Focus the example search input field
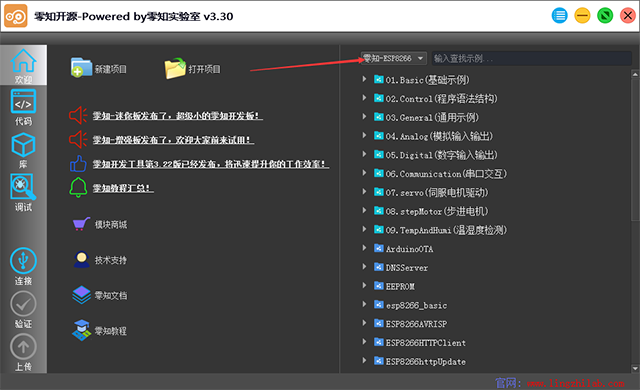640x390 pixels. 532,58
